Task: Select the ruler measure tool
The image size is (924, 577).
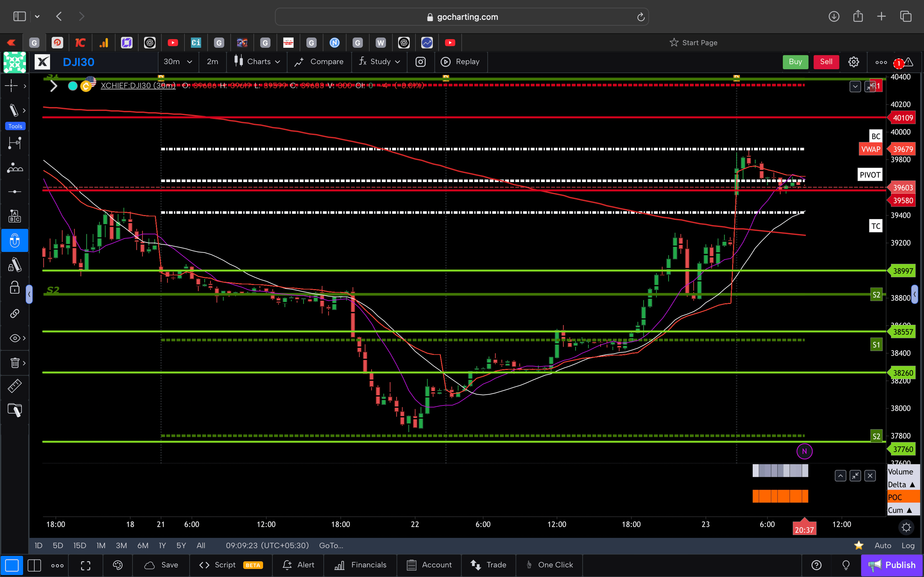Action: 15,386
